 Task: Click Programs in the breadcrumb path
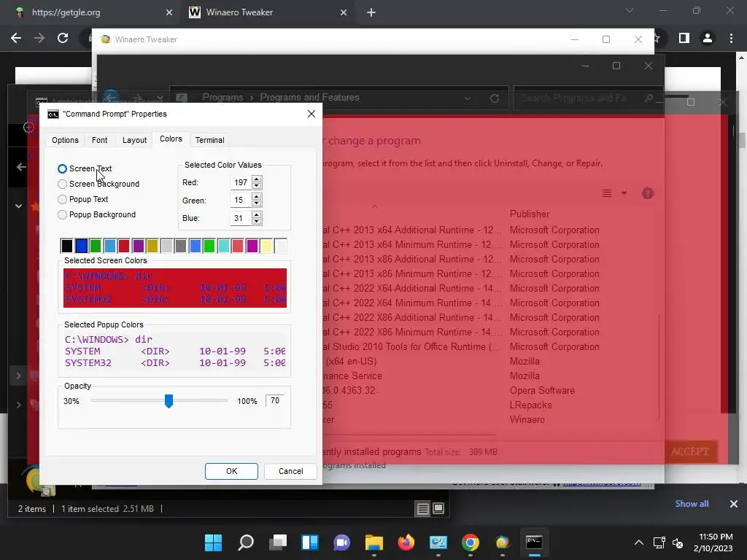222,98
